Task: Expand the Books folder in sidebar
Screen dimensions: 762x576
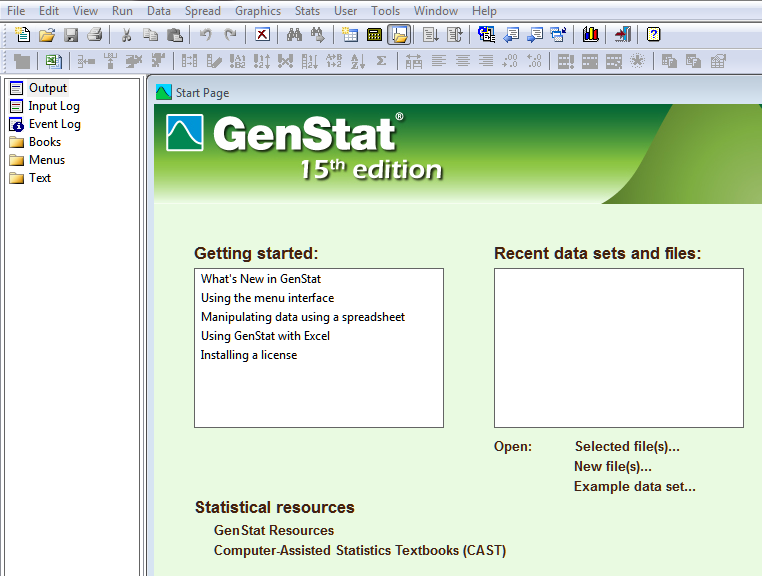Action: pos(44,142)
